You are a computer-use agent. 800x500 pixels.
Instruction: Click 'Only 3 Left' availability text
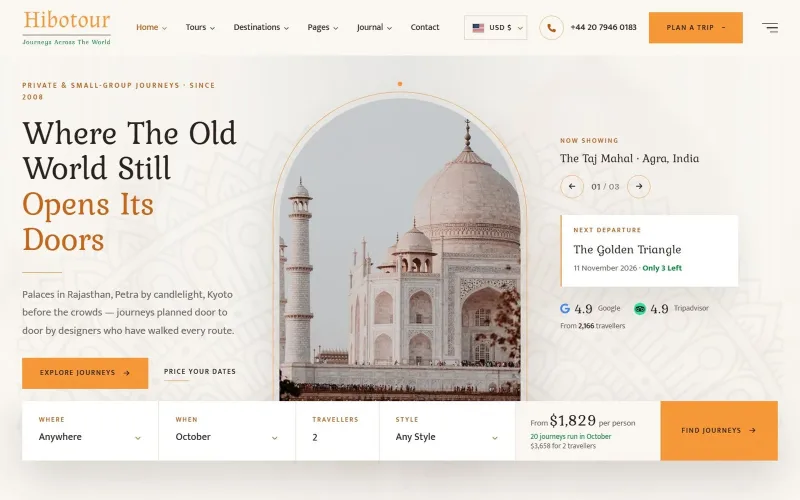(662, 268)
